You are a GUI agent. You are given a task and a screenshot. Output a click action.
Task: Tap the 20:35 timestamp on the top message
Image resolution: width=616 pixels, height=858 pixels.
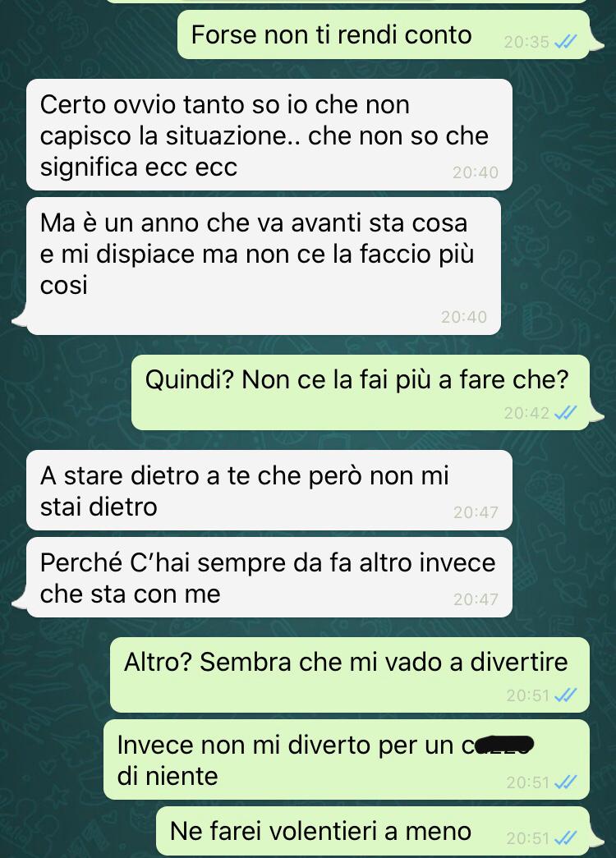coord(526,42)
